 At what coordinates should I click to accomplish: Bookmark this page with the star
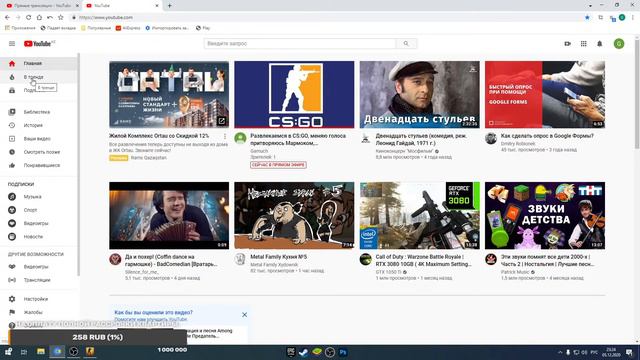point(587,18)
